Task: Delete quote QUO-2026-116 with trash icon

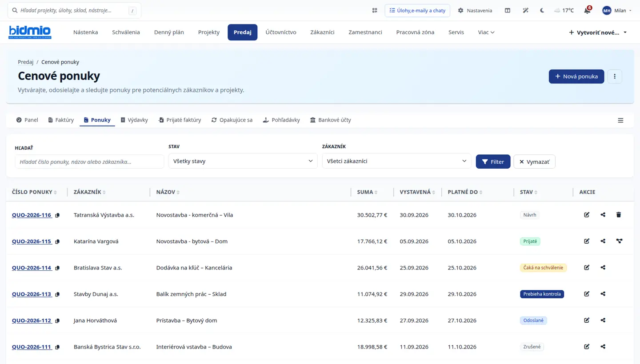Action: pos(619,215)
